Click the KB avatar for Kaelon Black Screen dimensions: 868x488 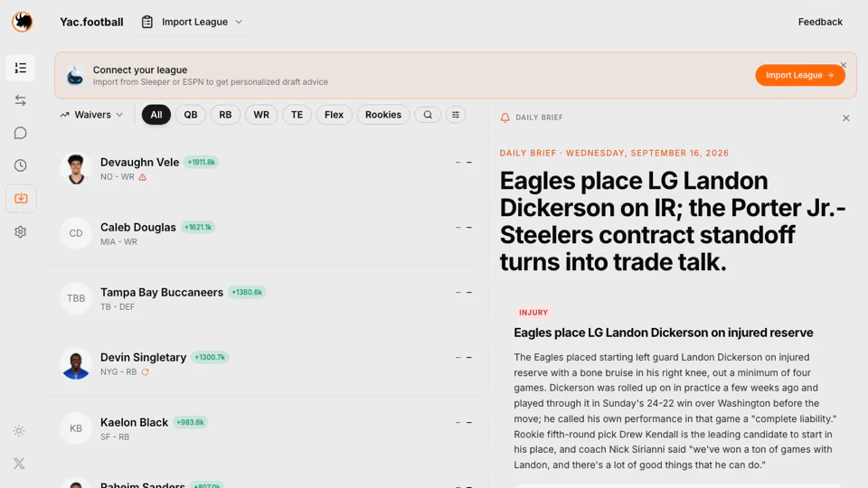click(x=76, y=428)
